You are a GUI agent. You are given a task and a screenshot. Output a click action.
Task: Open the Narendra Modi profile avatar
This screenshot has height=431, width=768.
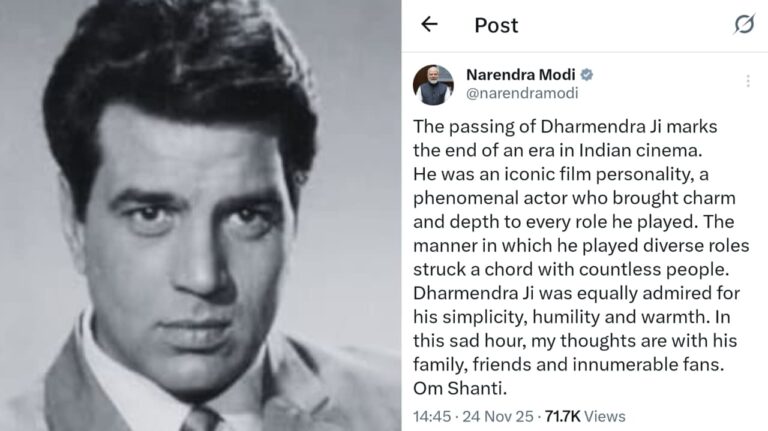(433, 85)
